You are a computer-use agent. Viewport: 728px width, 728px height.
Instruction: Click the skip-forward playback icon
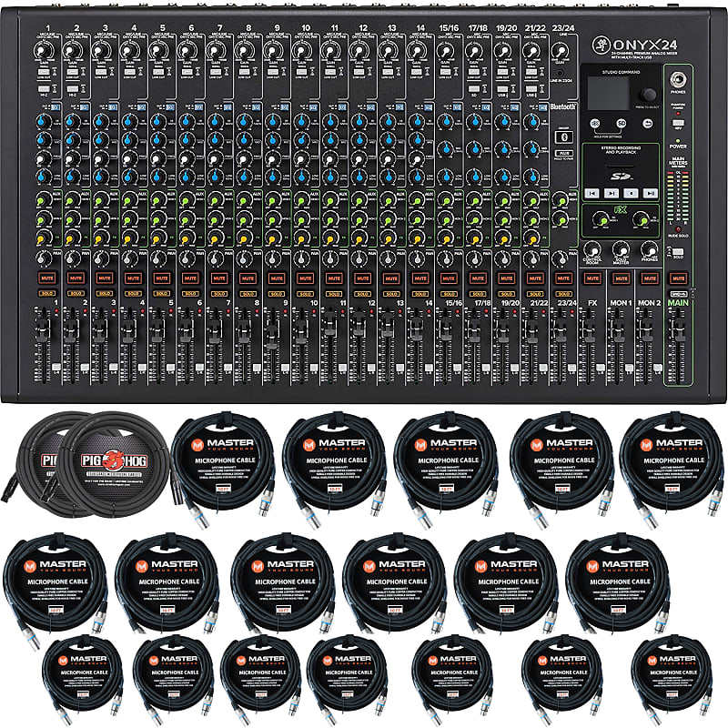651,192
